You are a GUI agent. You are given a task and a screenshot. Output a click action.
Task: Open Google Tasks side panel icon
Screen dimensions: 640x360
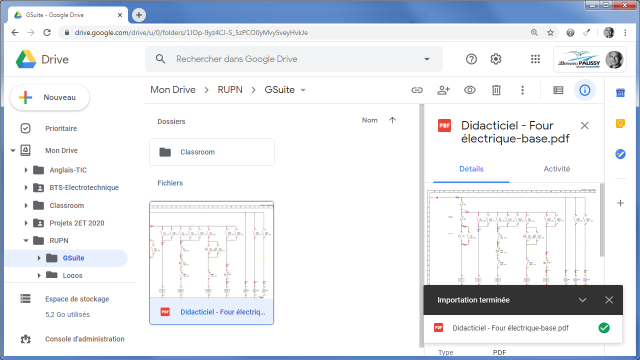pyautogui.click(x=620, y=154)
